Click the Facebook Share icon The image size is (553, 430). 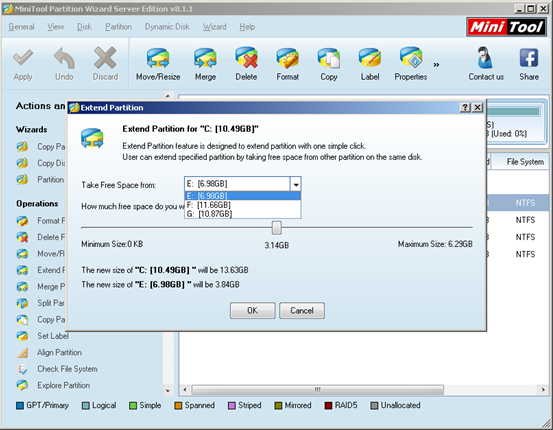point(529,58)
